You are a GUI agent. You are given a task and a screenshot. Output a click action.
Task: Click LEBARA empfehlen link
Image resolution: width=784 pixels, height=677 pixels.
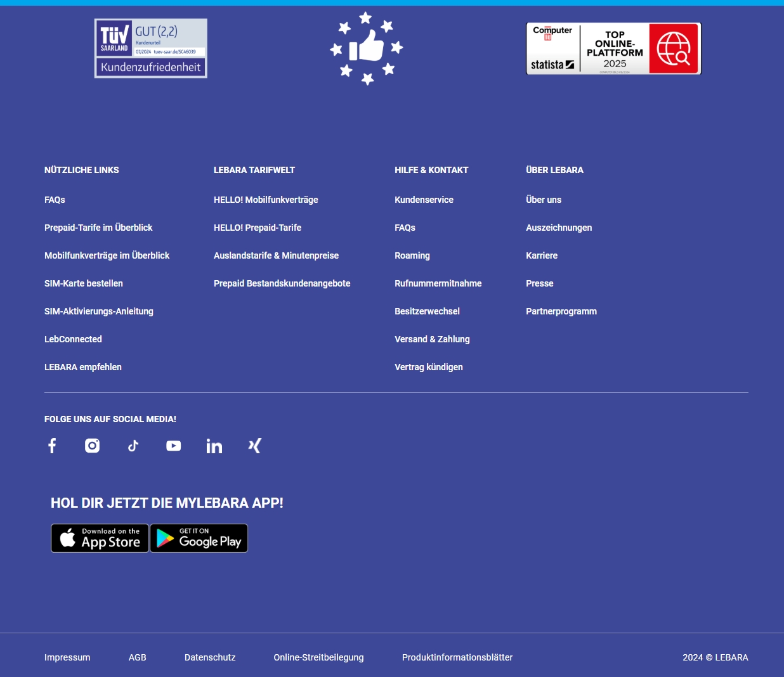pyautogui.click(x=83, y=367)
